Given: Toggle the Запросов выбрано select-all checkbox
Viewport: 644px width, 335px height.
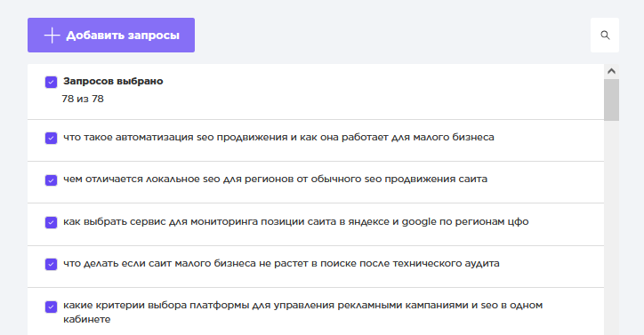Looking at the screenshot, I should [x=51, y=82].
